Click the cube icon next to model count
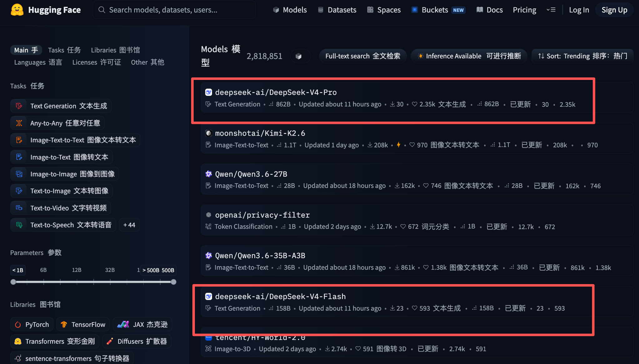Screen dimensions: 639x364 300,56
